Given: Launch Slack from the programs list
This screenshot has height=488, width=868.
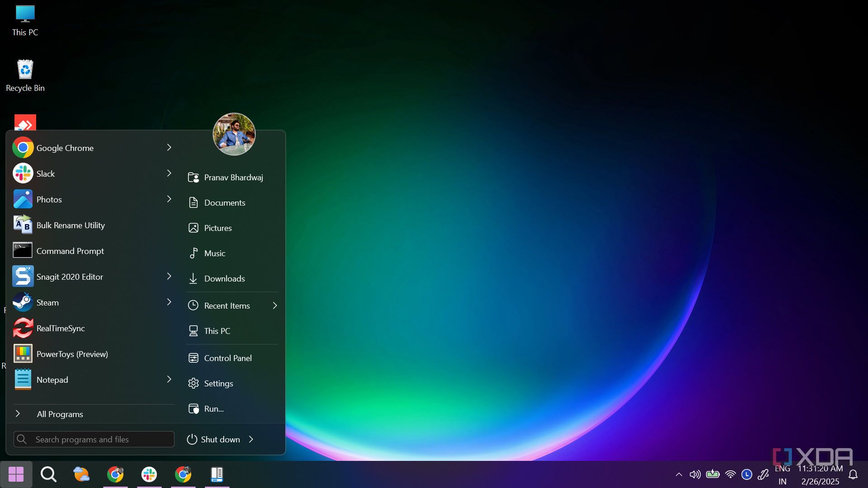Looking at the screenshot, I should pyautogui.click(x=45, y=174).
